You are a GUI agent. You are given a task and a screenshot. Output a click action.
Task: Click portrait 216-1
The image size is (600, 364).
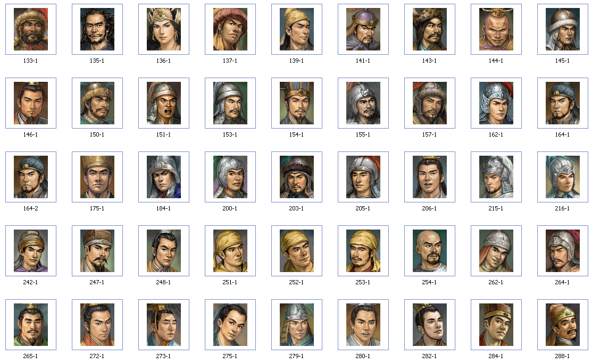pos(563,177)
